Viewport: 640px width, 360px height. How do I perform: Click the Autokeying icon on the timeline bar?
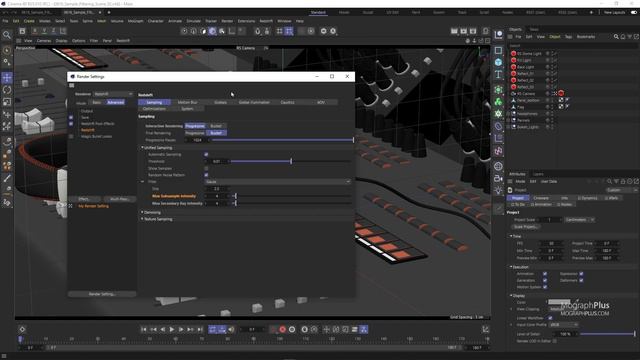click(292, 329)
